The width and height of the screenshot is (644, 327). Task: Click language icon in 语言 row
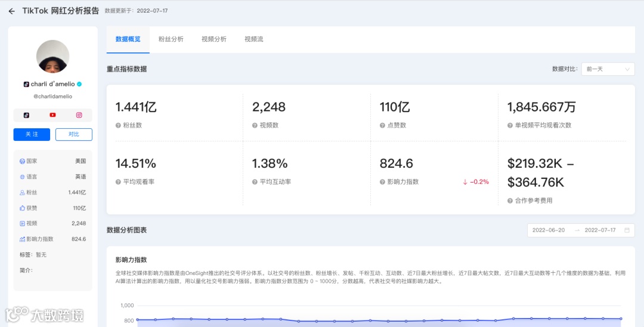(x=22, y=177)
